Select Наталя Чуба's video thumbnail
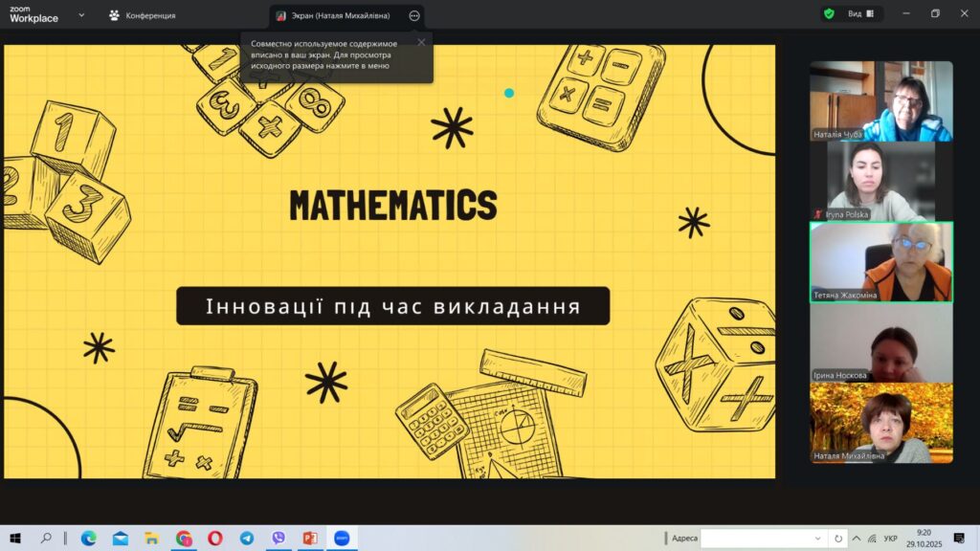The width and height of the screenshot is (980, 551). tap(880, 101)
